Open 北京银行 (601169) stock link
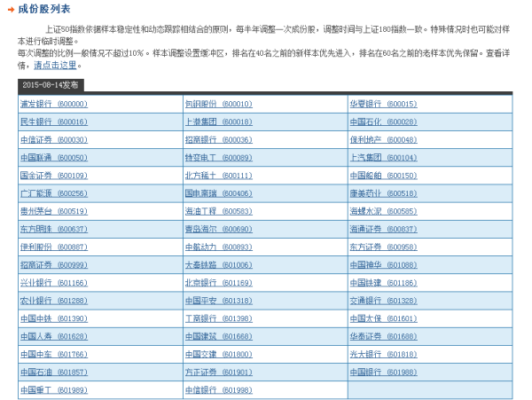The width and height of the screenshot is (532, 400). pyautogui.click(x=218, y=283)
